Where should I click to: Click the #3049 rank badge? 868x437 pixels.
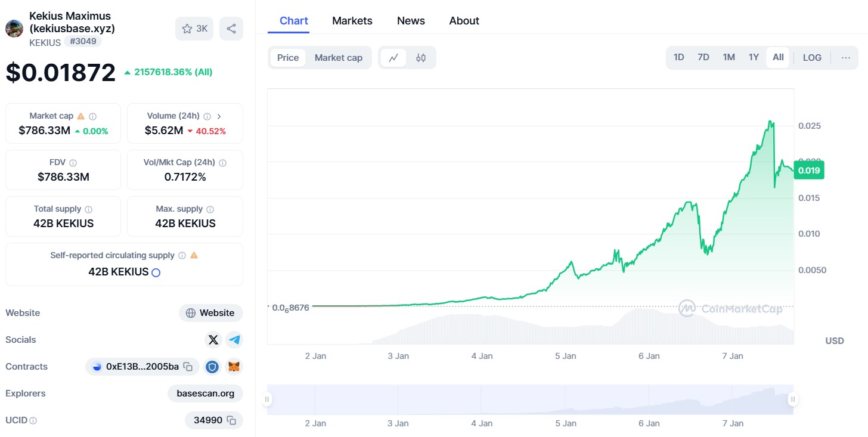click(83, 42)
